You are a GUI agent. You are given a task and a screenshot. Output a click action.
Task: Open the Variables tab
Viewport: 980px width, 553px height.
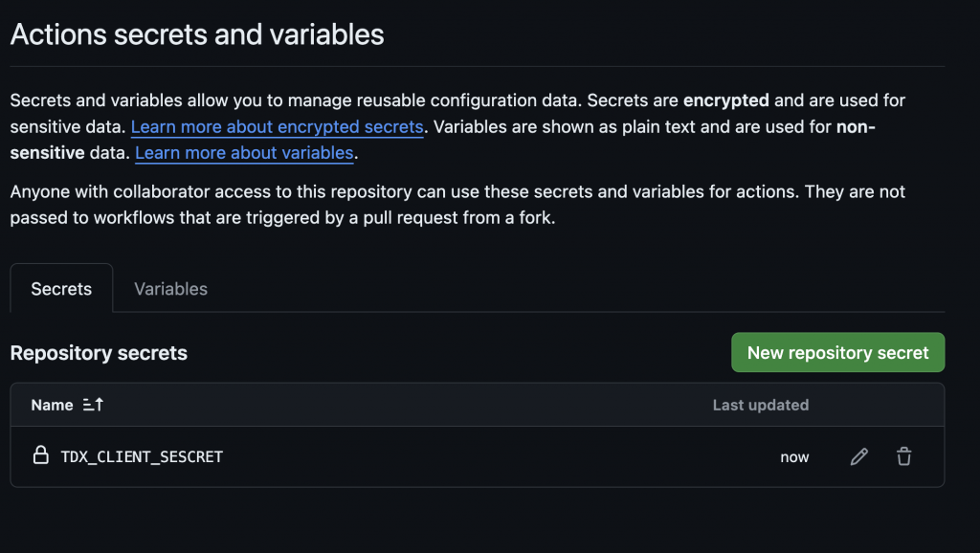point(170,289)
